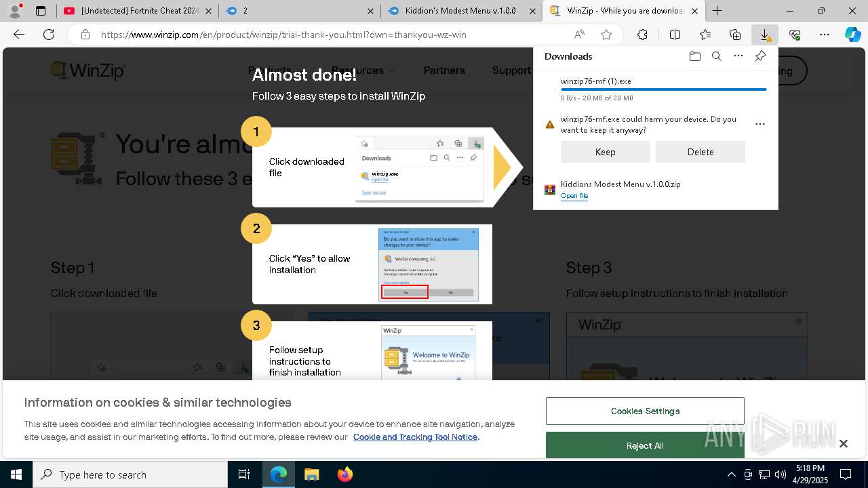Open the Extensions puzzle icon
Viewport: 868px width, 488px height.
point(642,35)
